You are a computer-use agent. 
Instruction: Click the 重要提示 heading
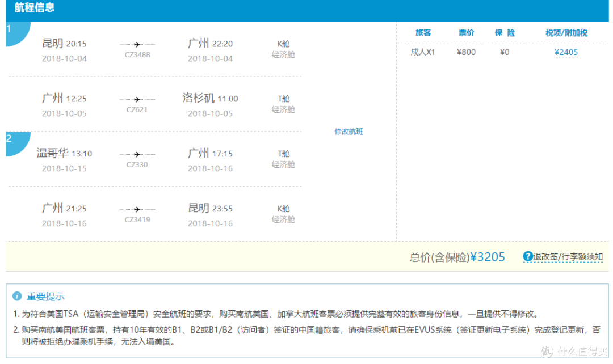[x=45, y=297]
